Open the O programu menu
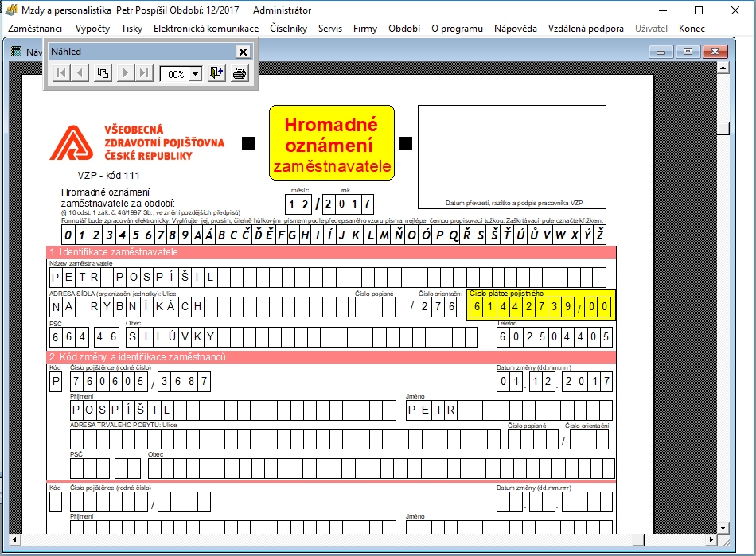The width and height of the screenshot is (756, 556). pyautogui.click(x=457, y=29)
